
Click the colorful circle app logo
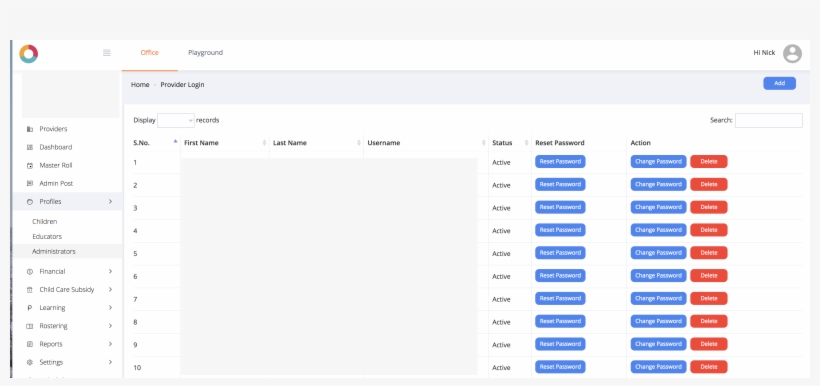(29, 54)
